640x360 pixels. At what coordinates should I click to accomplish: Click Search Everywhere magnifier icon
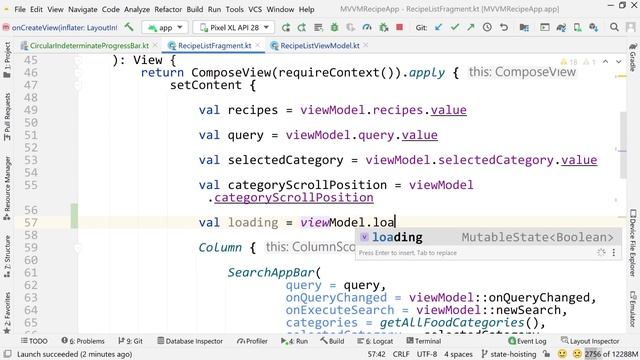point(614,27)
